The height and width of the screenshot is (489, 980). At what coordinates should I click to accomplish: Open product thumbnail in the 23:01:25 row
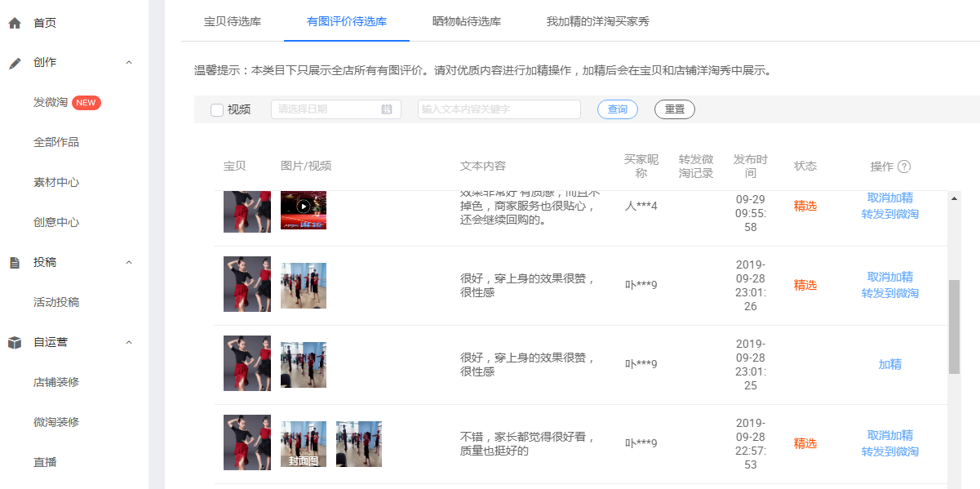247,363
